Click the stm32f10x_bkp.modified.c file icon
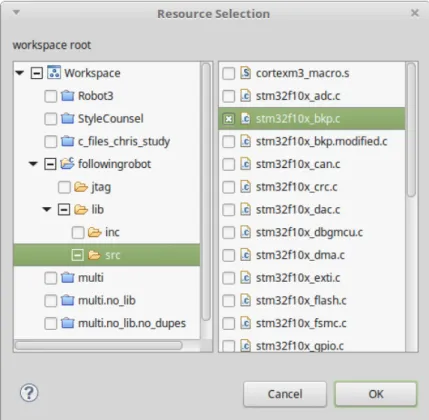 (x=246, y=141)
